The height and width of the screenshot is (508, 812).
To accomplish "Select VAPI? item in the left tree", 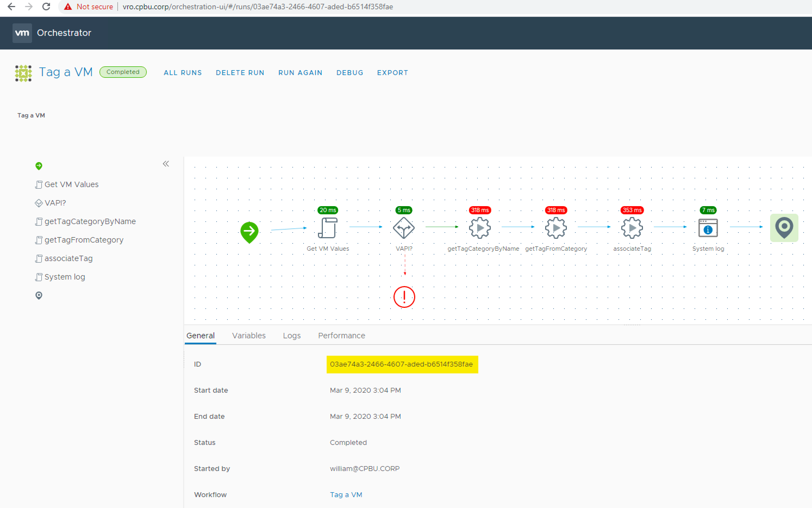I will pos(55,203).
